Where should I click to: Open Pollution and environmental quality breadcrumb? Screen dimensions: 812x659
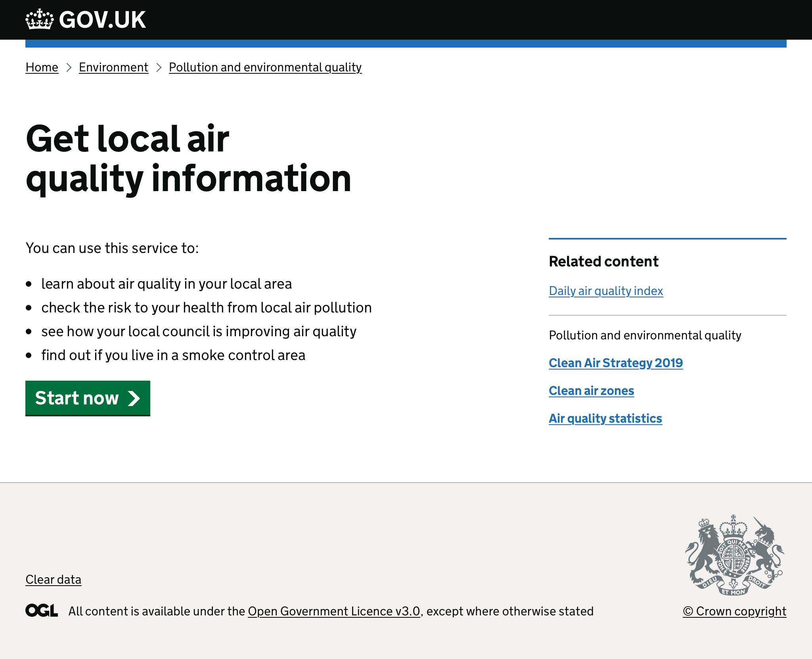click(265, 67)
